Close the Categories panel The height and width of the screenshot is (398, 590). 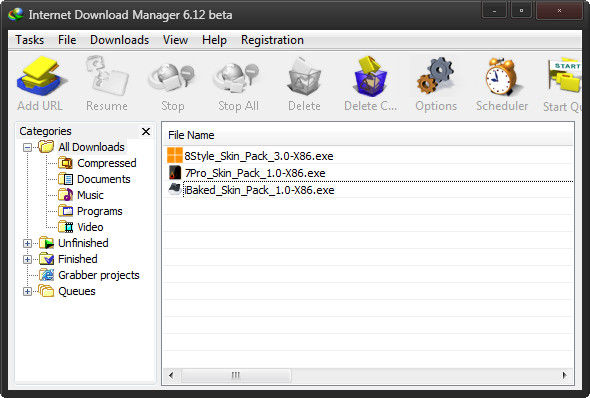tap(146, 131)
